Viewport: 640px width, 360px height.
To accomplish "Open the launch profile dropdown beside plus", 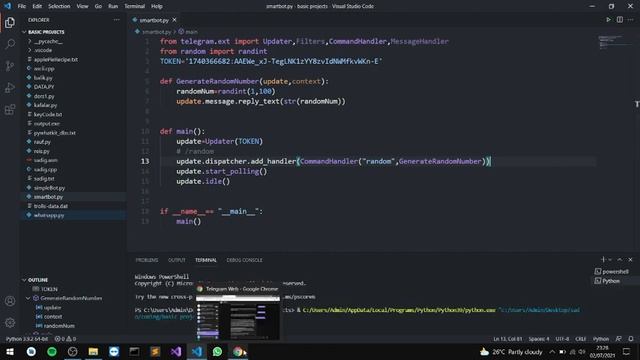I will click(610, 260).
